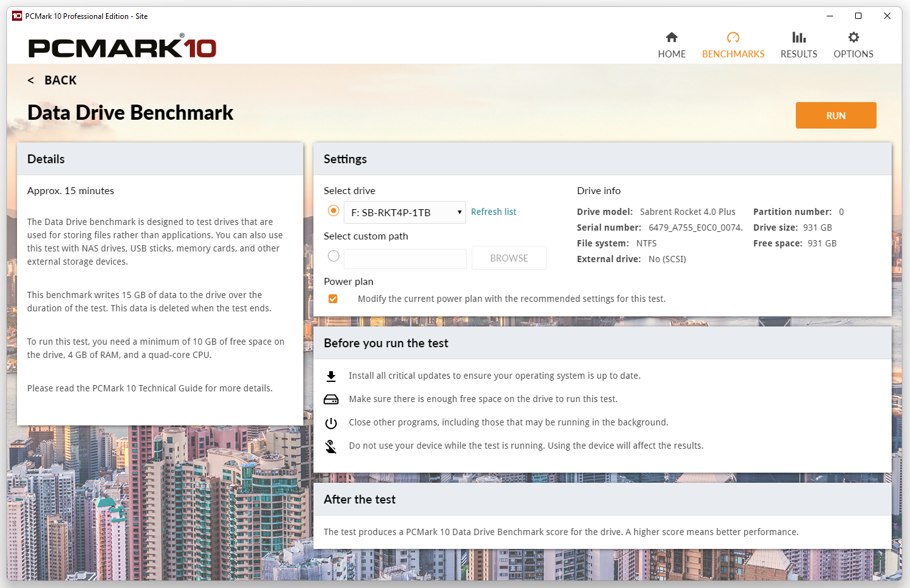The width and height of the screenshot is (910, 588).
Task: Click the PCMark 10 title bar app icon
Action: pos(17,16)
